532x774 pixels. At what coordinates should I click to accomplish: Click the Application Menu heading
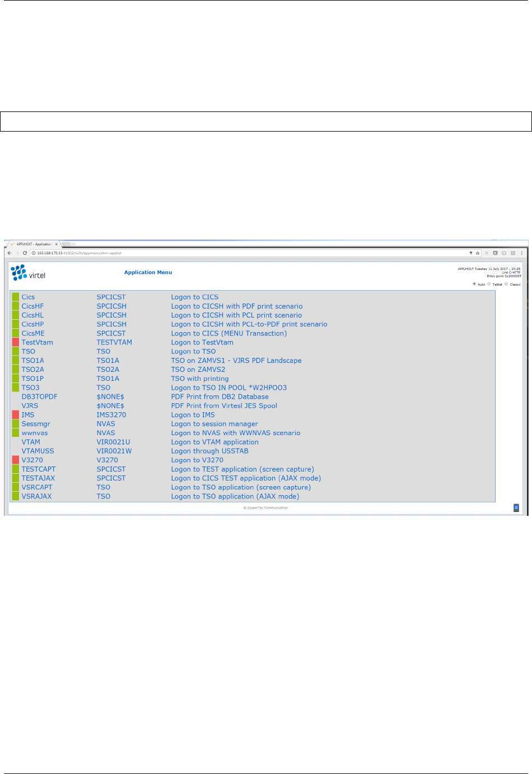(x=148, y=273)
